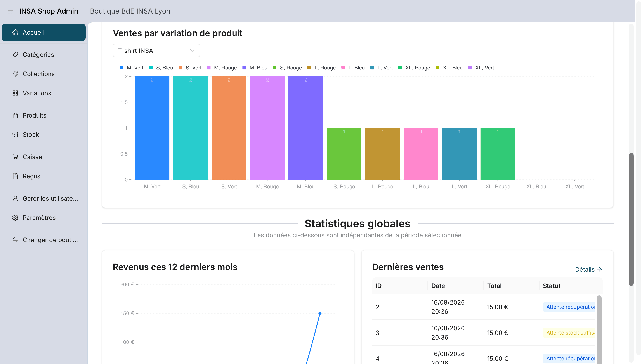
Task: Open the Caisse menu entry
Action: coord(44,157)
